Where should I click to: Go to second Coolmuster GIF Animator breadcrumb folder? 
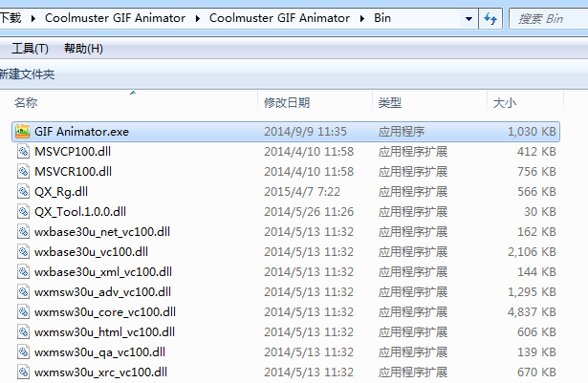(279, 18)
